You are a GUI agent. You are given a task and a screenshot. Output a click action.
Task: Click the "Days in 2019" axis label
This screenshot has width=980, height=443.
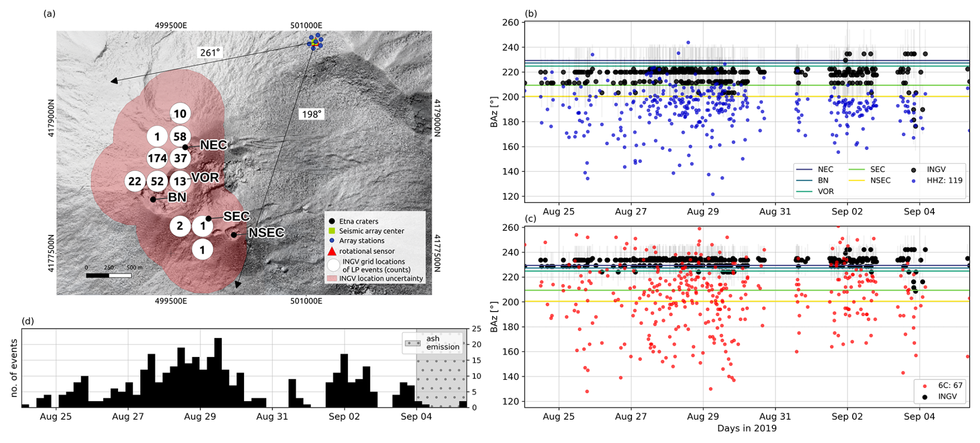click(746, 429)
